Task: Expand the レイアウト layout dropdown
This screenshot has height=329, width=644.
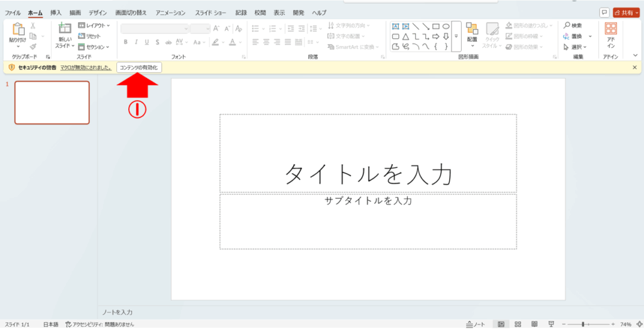Action: click(94, 25)
